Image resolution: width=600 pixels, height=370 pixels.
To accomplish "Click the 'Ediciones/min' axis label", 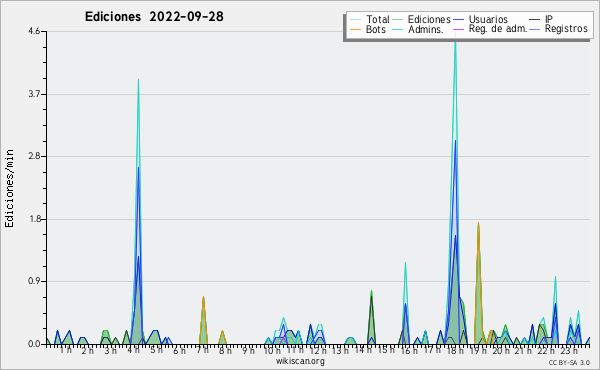I will 9,188.
